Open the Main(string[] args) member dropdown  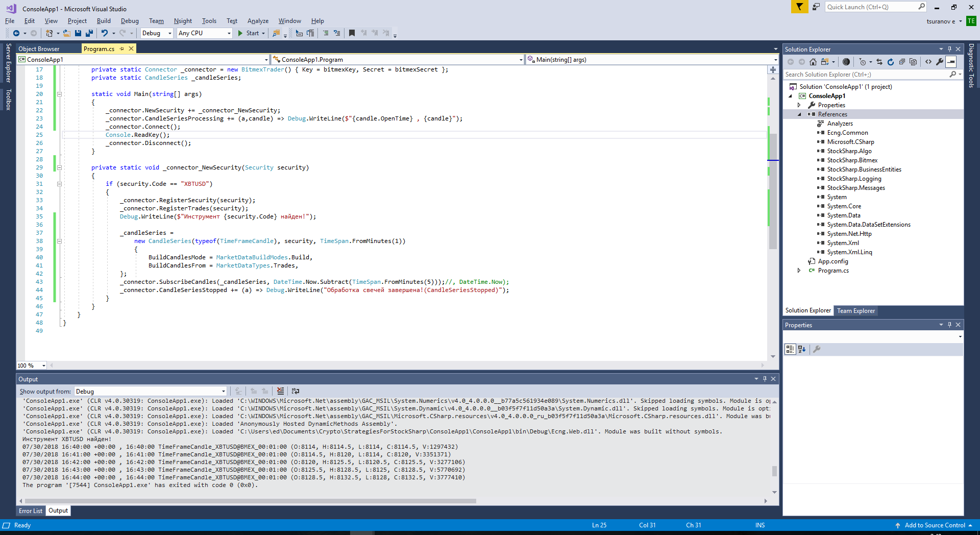[652, 60]
